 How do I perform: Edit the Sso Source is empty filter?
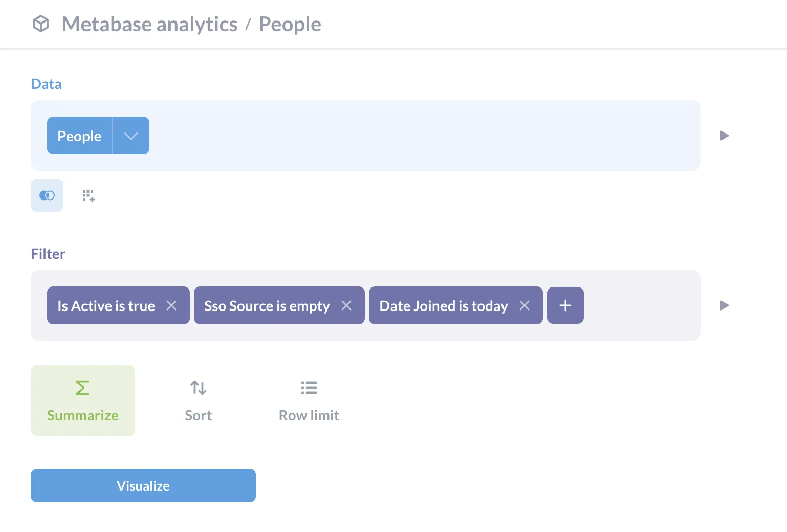[267, 306]
